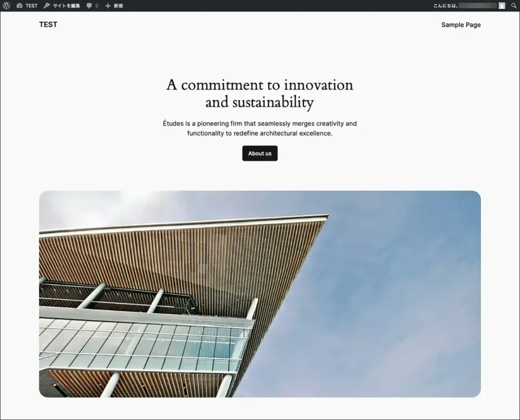Viewport: 520px width, 420px height.
Task: Expand the こんにちは account menu
Action: coord(445,5)
